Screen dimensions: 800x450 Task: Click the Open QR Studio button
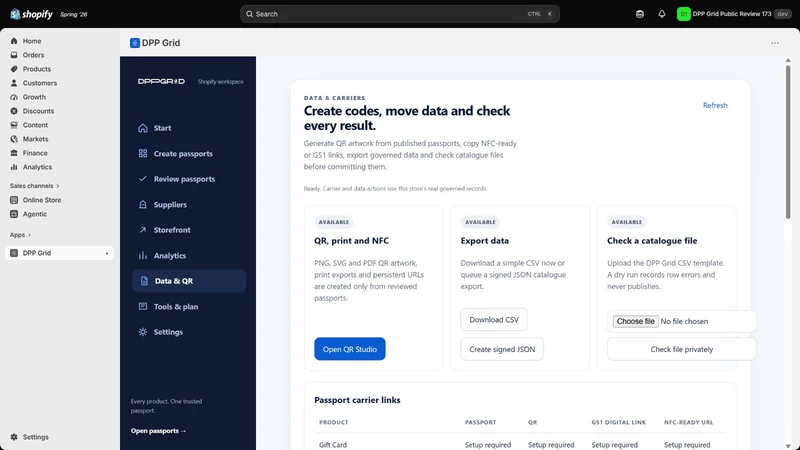tap(349, 349)
